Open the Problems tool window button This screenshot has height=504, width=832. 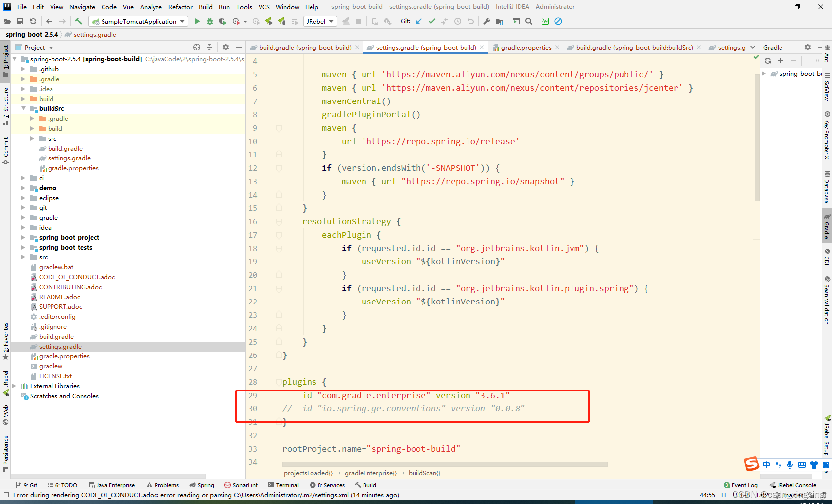coord(162,485)
